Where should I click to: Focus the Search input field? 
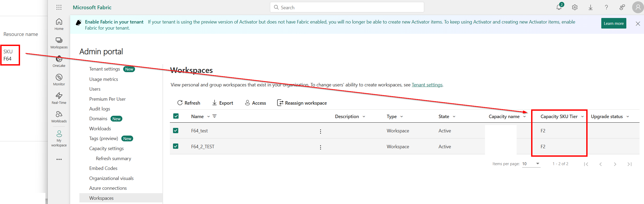[x=347, y=7]
